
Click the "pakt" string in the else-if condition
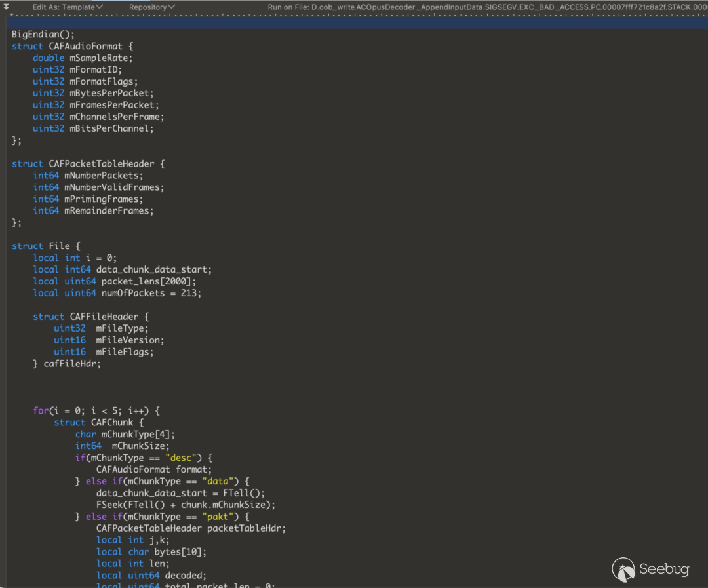(219, 517)
